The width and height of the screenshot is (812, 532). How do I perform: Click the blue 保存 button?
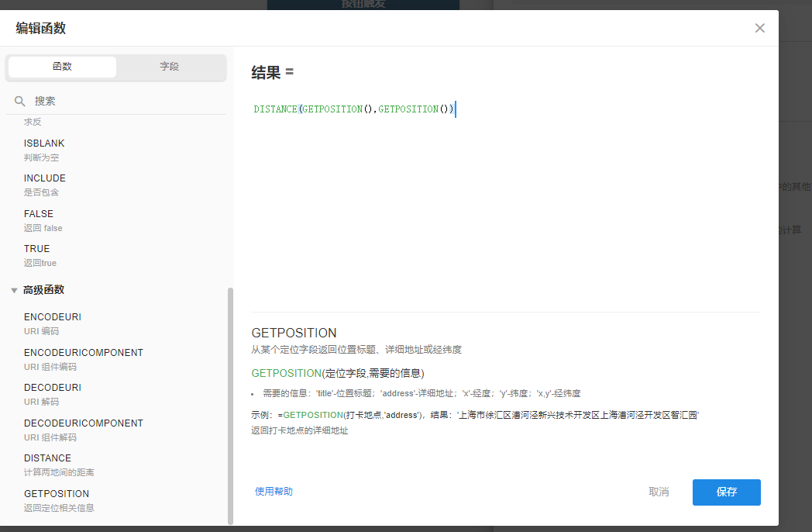pos(726,492)
